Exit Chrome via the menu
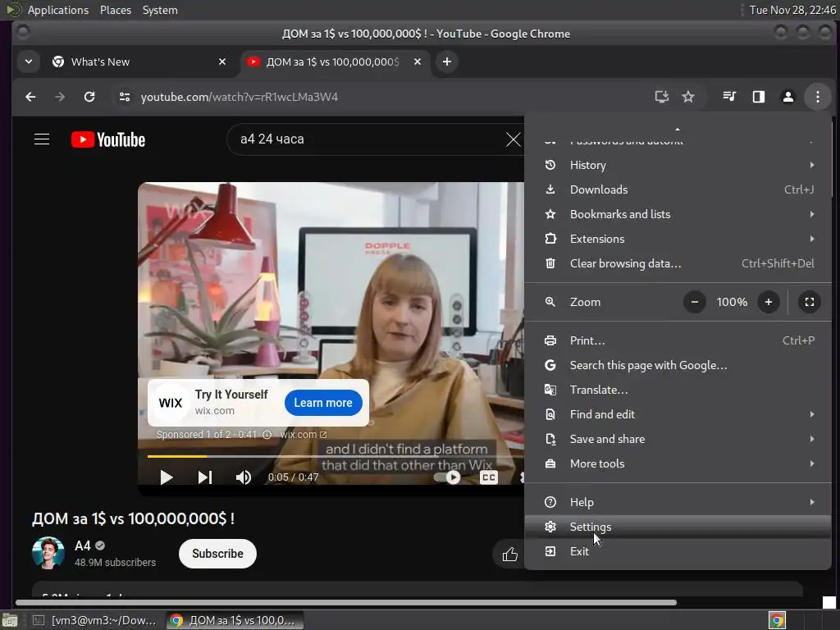The width and height of the screenshot is (840, 630). click(x=678, y=552)
